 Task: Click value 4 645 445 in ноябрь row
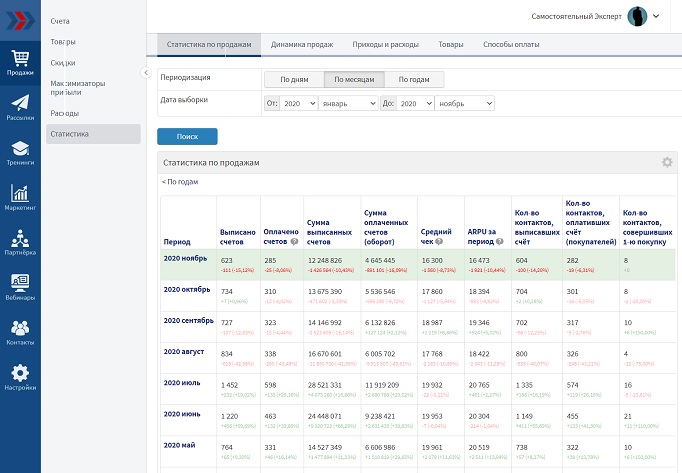pyautogui.click(x=380, y=261)
